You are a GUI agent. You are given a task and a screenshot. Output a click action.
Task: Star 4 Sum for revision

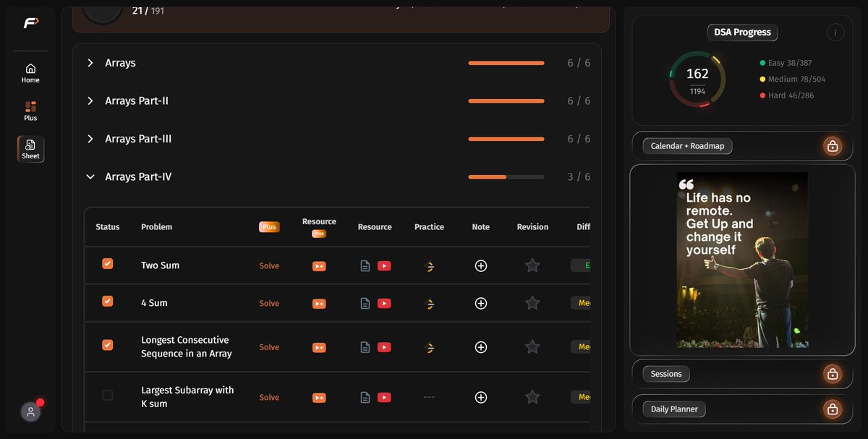532,303
